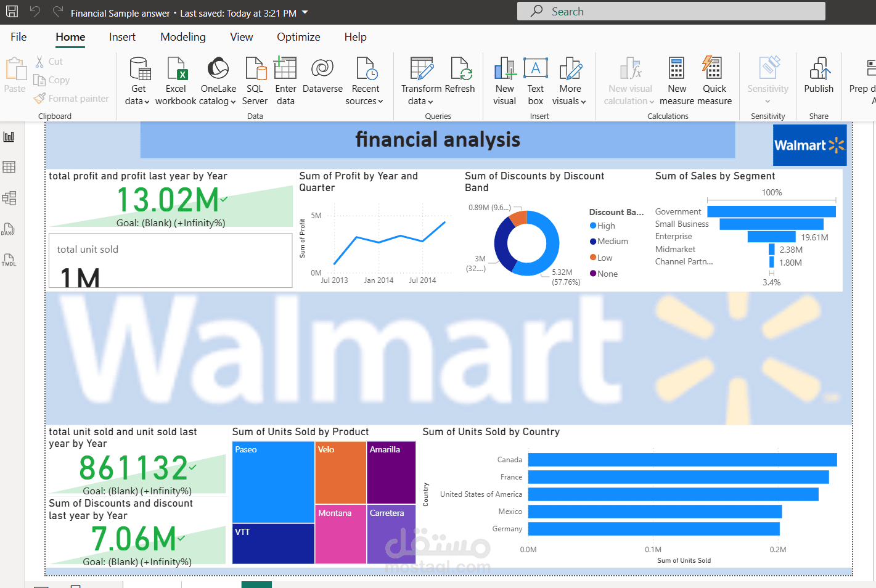Open the File menu
Screen dimensions: 876x588
[x=18, y=37]
